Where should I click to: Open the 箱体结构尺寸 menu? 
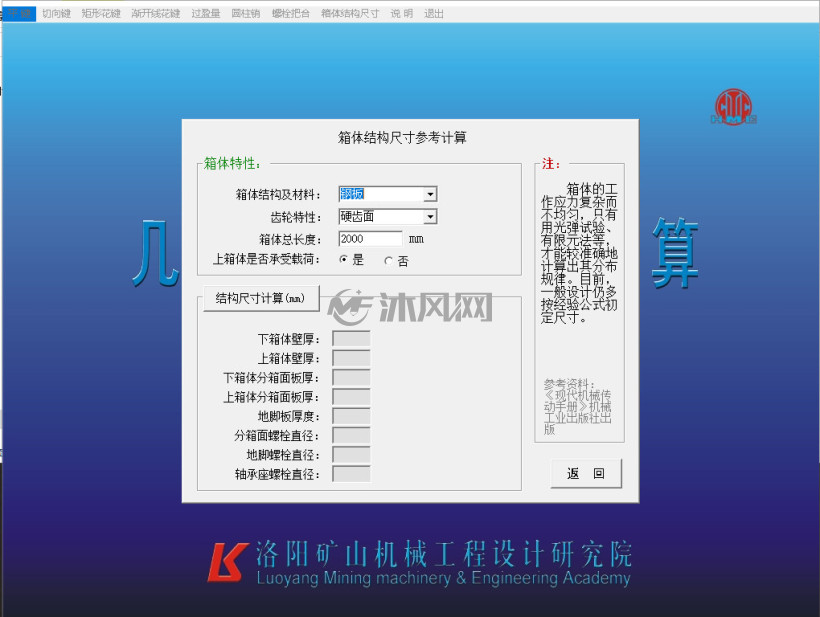[350, 14]
